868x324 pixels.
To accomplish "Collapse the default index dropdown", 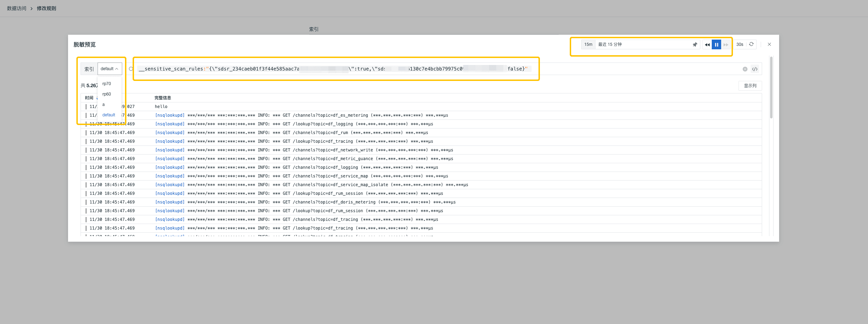I will (x=110, y=69).
